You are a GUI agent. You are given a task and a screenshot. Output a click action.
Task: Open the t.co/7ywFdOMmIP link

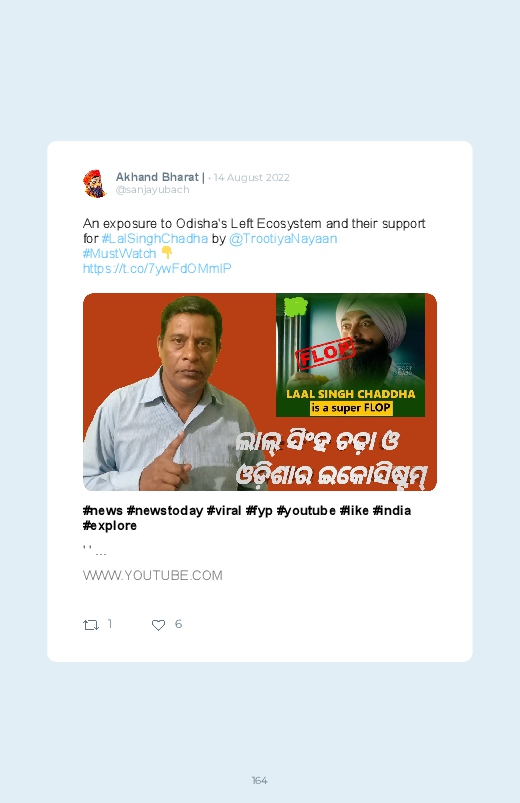[x=157, y=268]
